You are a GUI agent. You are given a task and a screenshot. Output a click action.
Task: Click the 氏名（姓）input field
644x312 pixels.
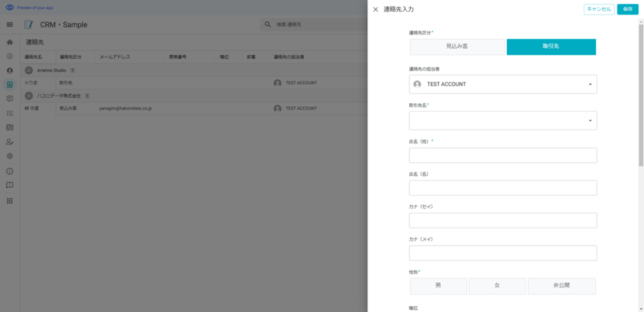[502, 155]
